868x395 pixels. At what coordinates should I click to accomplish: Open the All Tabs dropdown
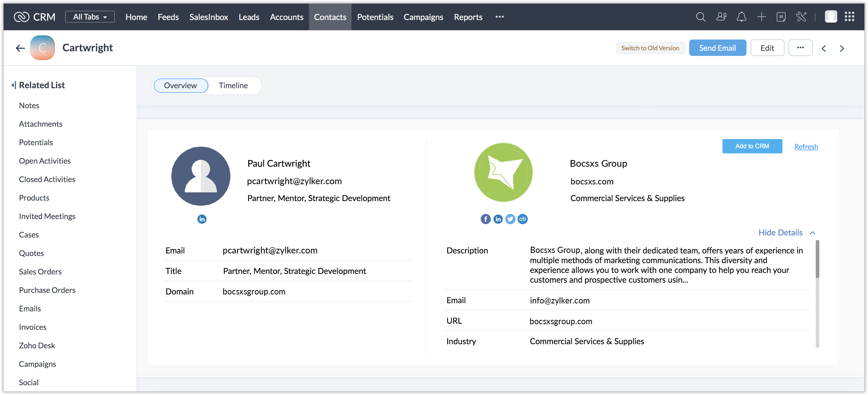pyautogui.click(x=90, y=17)
